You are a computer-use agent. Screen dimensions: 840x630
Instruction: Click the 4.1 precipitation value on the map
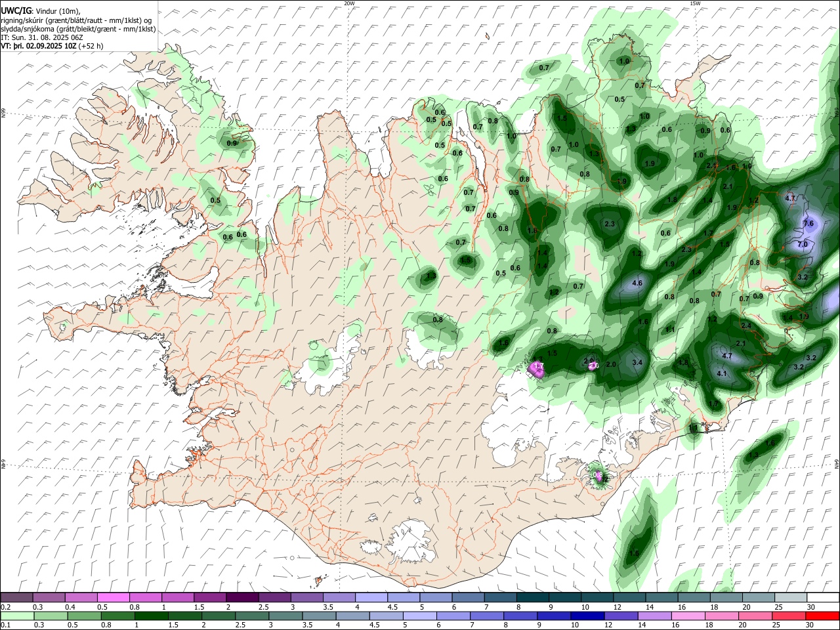click(x=723, y=374)
